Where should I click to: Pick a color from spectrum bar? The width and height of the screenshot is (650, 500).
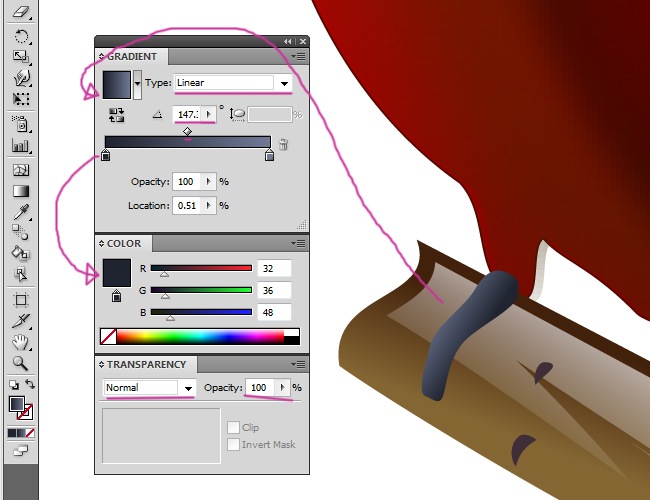click(200, 337)
